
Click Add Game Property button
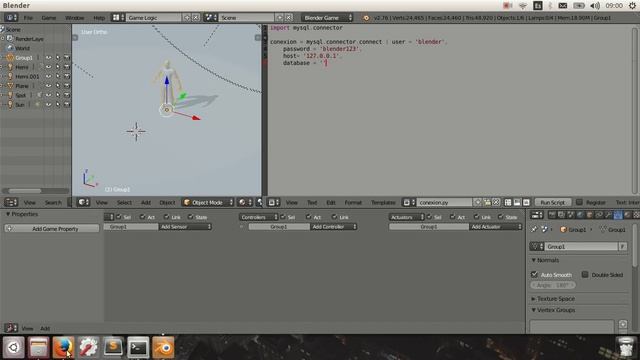point(52,229)
